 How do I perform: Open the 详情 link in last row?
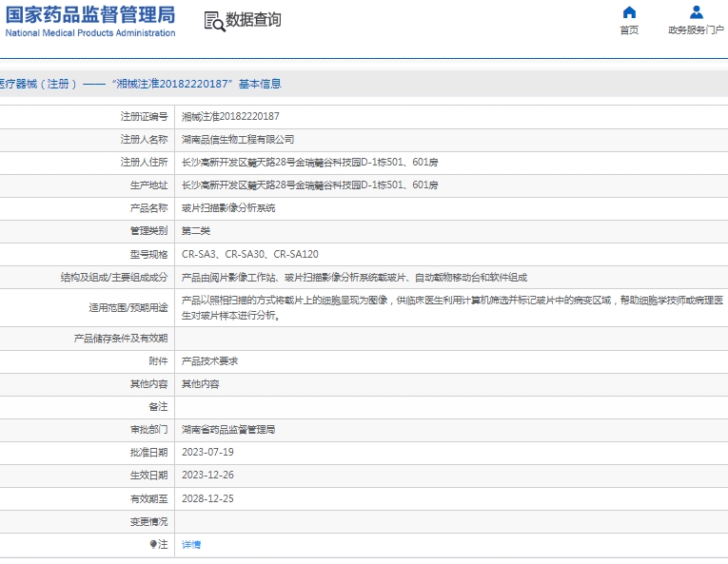tap(191, 545)
